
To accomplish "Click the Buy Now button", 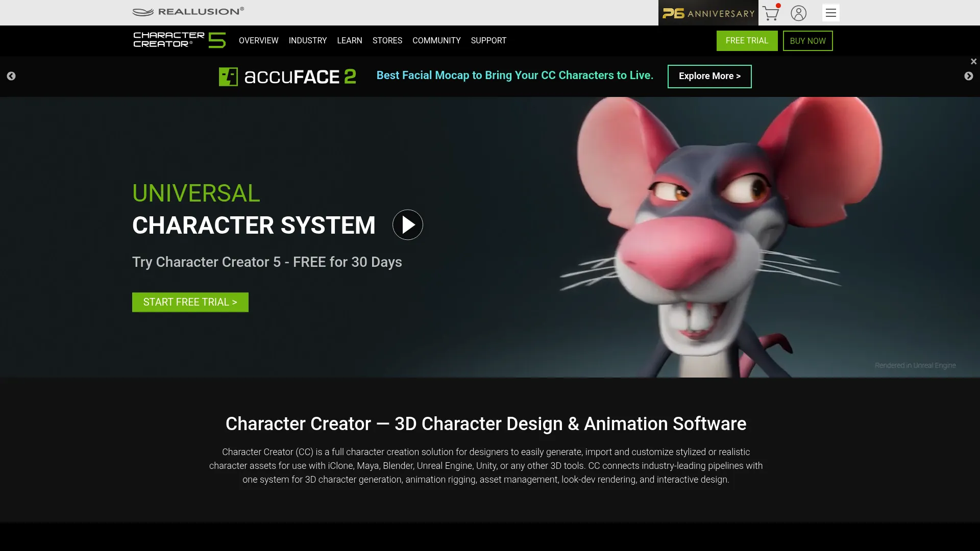I will 808,41.
